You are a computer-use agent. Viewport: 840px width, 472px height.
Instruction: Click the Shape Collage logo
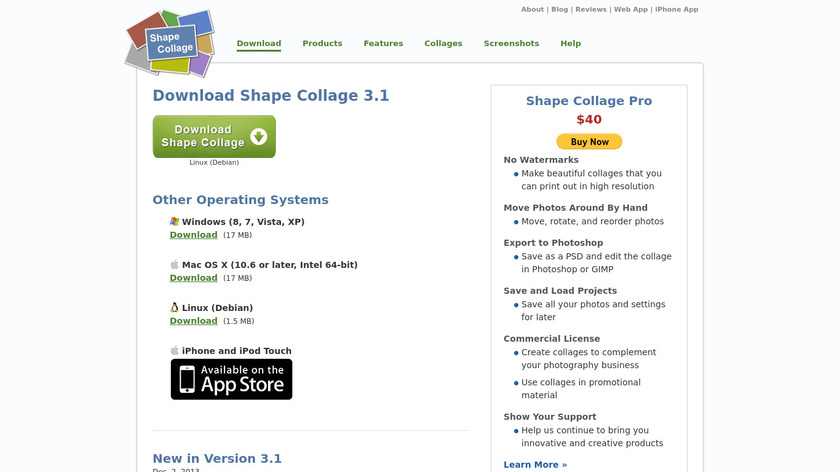tap(169, 43)
